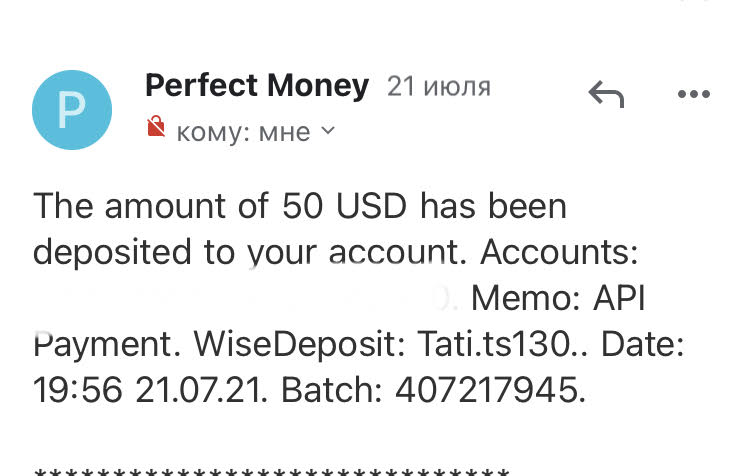Open the three-dot more options menu
750x476 pixels.
(693, 95)
